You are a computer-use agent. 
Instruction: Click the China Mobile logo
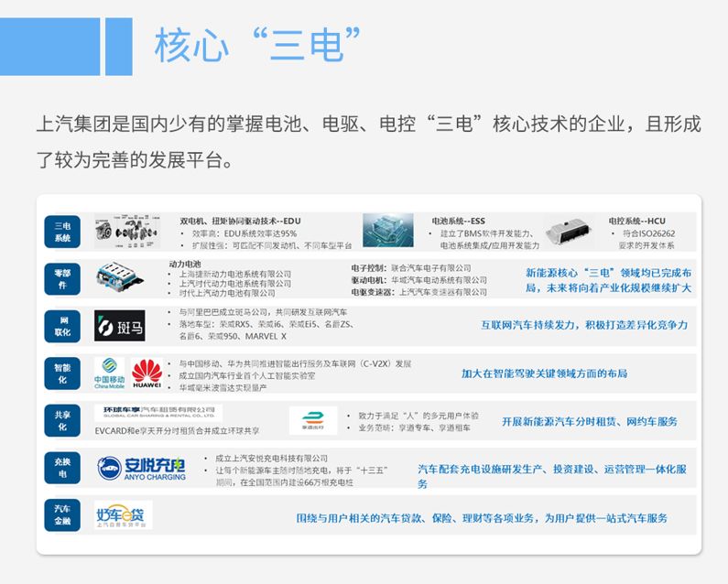point(109,373)
